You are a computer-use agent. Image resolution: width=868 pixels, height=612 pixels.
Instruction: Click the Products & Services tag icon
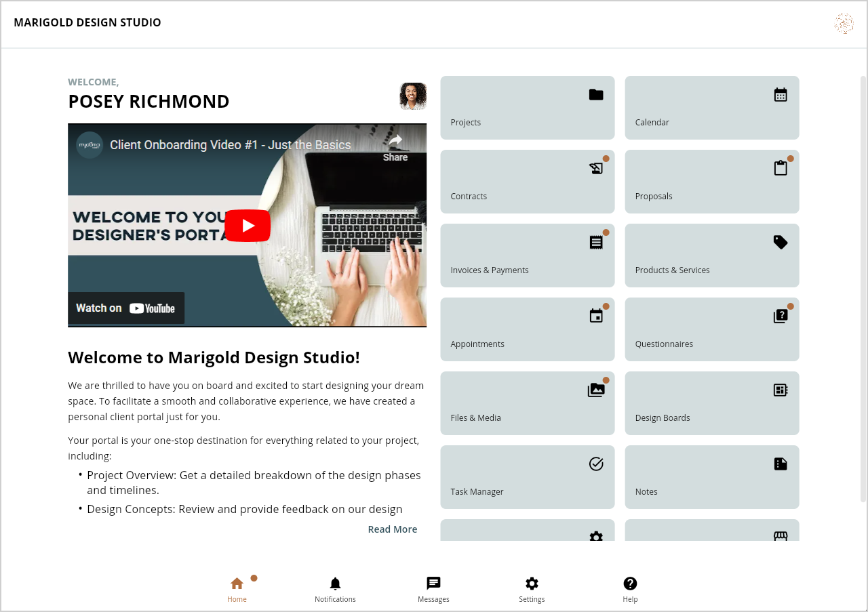(x=781, y=243)
